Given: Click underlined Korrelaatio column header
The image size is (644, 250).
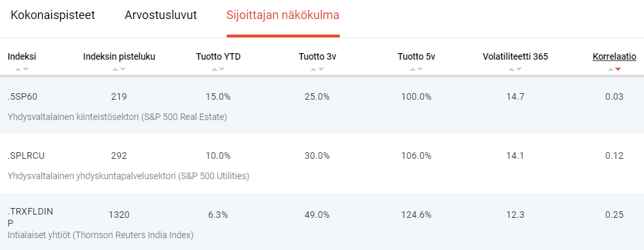Looking at the screenshot, I should click(614, 57).
